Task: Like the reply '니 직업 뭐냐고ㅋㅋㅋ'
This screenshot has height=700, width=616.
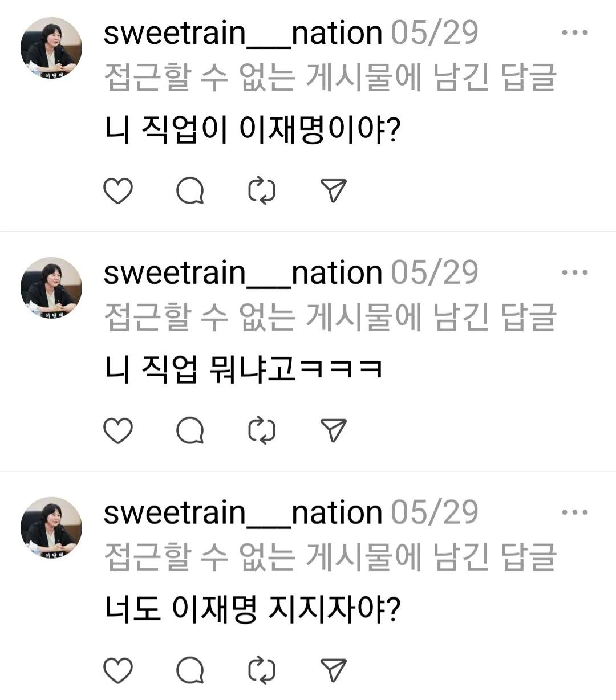Action: pyautogui.click(x=118, y=430)
